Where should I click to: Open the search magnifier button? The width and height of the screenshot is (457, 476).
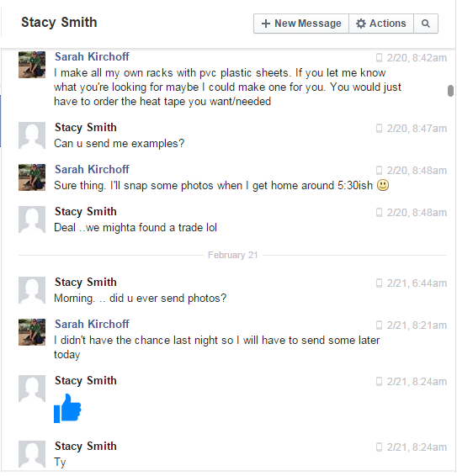click(426, 24)
